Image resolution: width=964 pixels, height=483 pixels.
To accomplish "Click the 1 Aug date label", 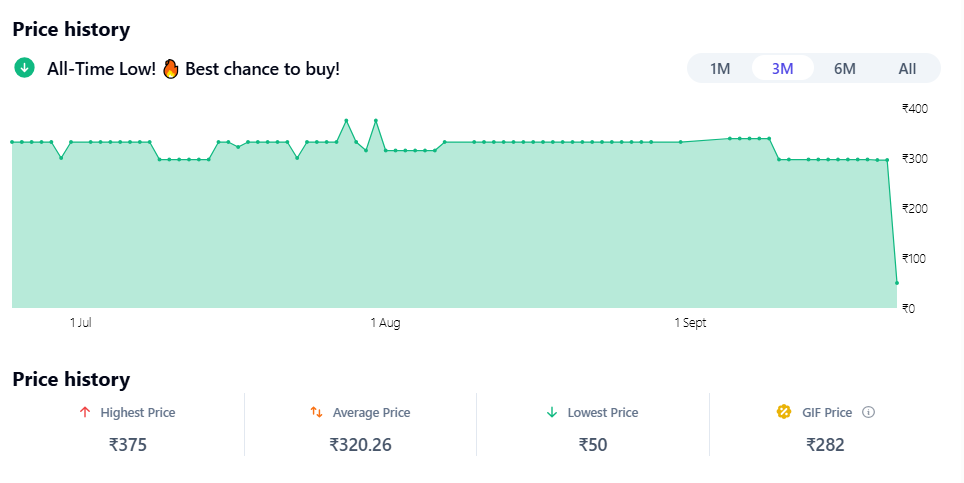I will (x=385, y=323).
